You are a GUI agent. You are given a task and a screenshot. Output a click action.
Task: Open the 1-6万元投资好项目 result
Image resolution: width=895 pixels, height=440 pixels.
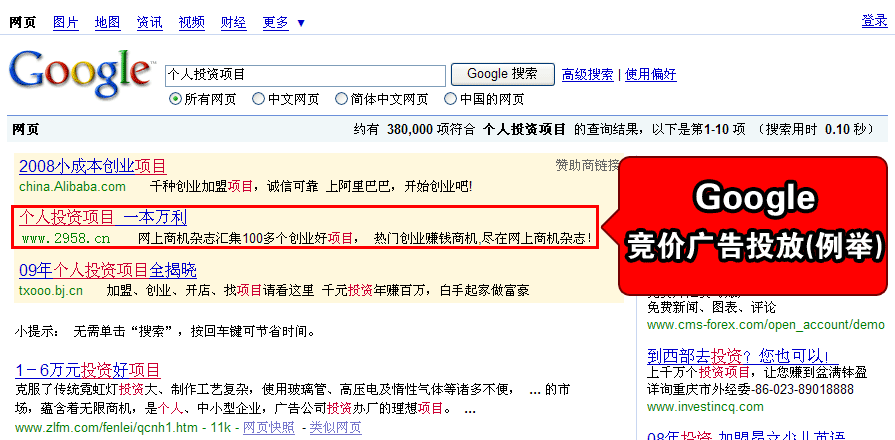[x=88, y=371]
